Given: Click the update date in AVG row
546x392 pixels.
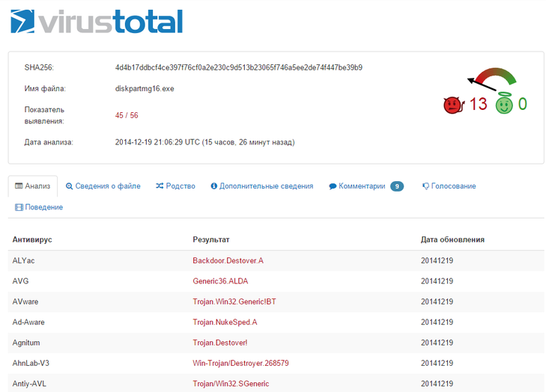Looking at the screenshot, I should 437,281.
